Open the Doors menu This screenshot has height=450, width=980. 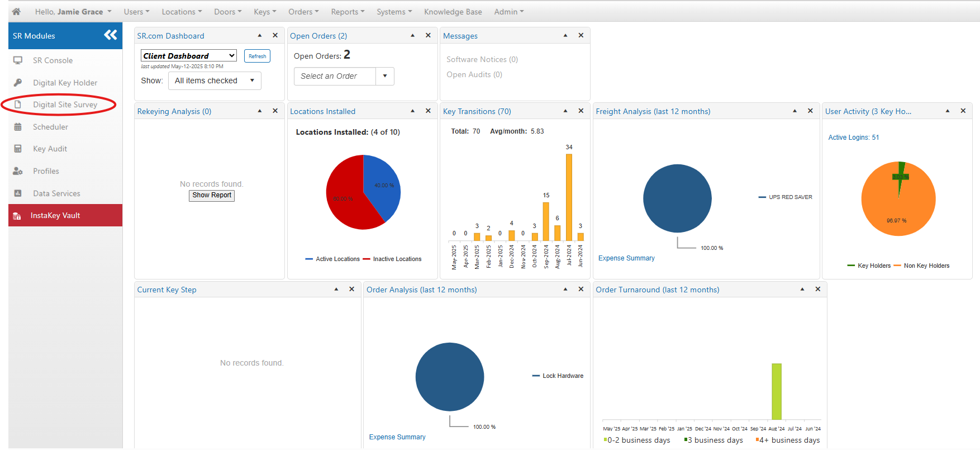(228, 12)
